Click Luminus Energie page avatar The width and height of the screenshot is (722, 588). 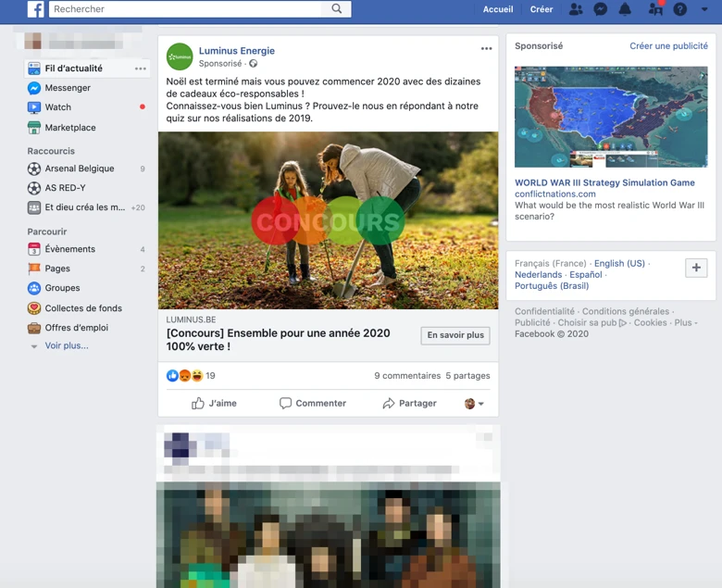pyautogui.click(x=180, y=56)
